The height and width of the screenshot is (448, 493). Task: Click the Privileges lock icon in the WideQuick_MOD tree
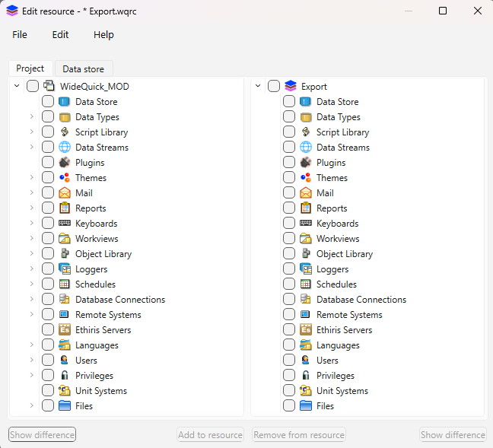point(65,375)
